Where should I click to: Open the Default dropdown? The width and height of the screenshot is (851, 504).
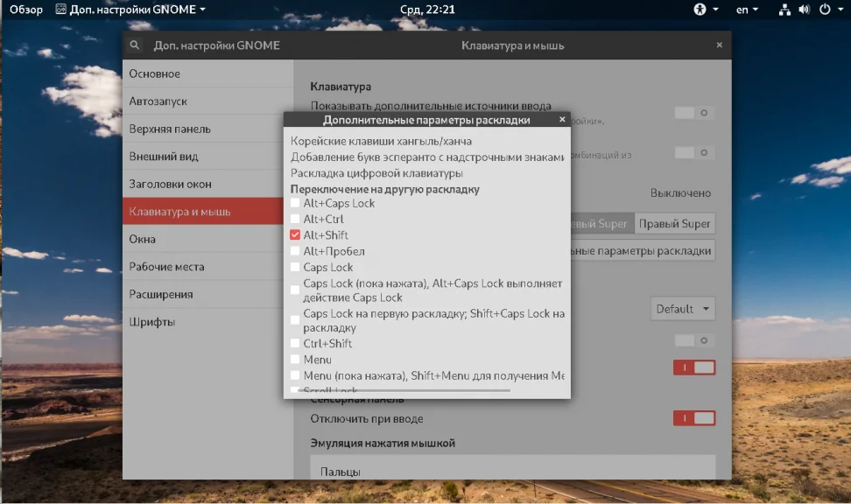tap(683, 309)
